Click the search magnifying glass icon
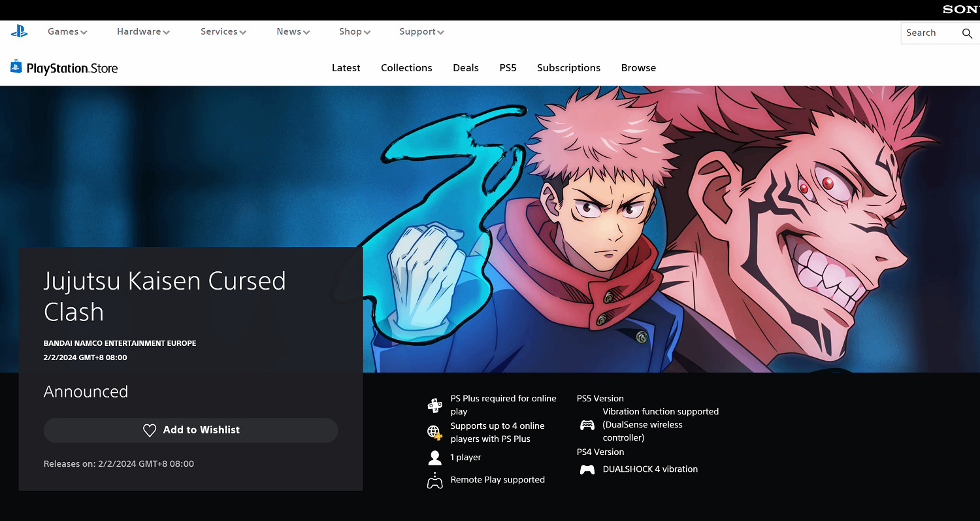980x521 pixels. pyautogui.click(x=967, y=33)
